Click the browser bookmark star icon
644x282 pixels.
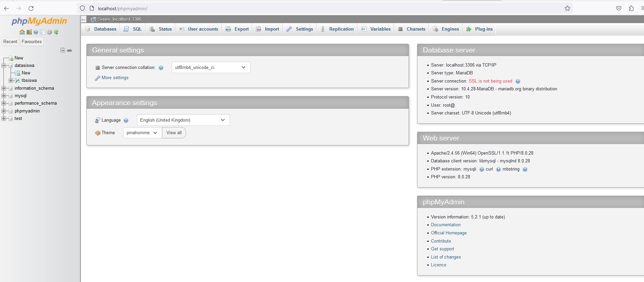567,8
